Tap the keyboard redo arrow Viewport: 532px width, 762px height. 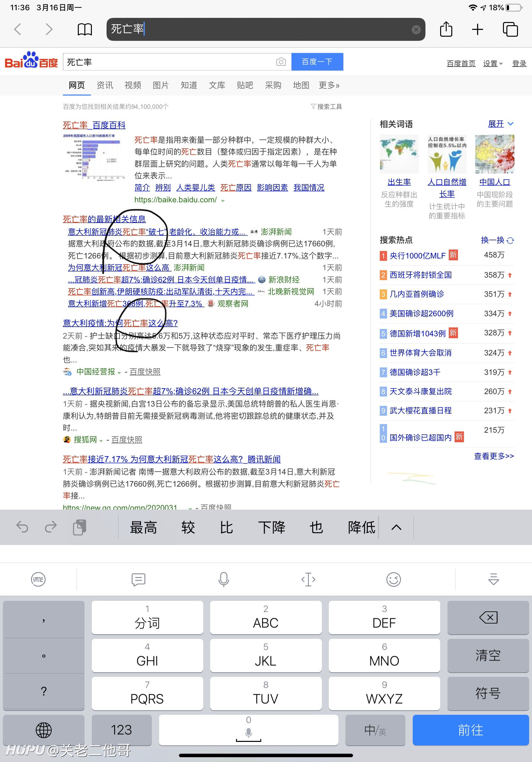pyautogui.click(x=51, y=527)
